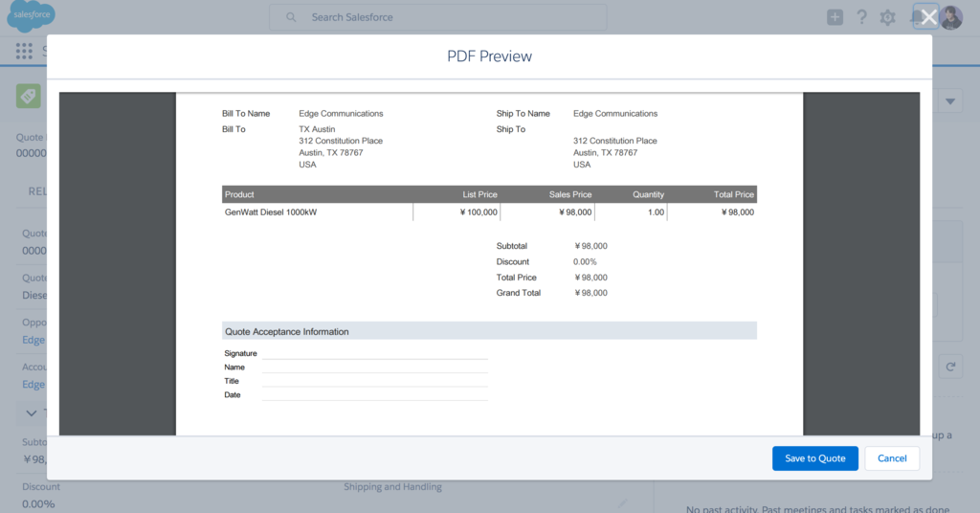Click the quantity value 1.00
The height and width of the screenshot is (513, 980).
pyautogui.click(x=656, y=212)
